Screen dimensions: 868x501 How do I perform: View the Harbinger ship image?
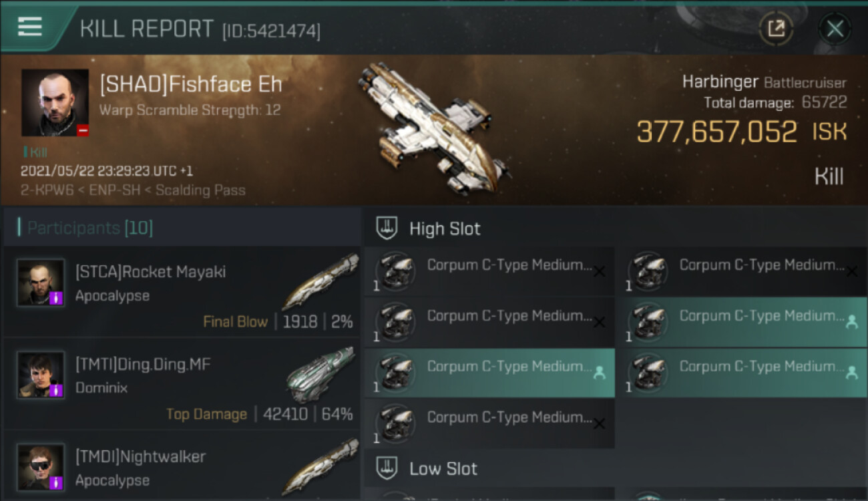coord(434,127)
